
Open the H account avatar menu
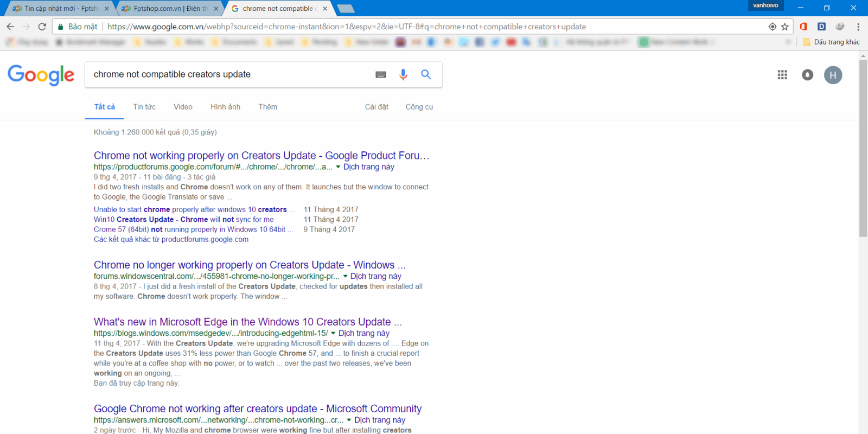833,75
